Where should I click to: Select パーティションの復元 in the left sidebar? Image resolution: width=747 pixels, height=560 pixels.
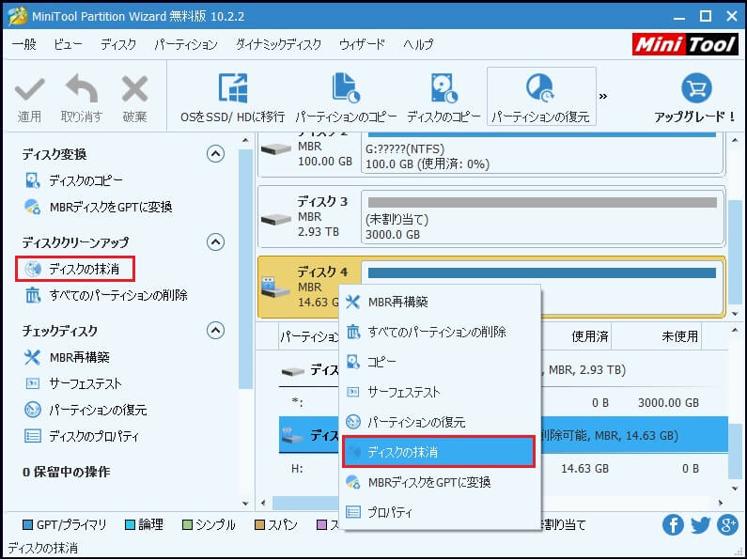tap(86, 410)
